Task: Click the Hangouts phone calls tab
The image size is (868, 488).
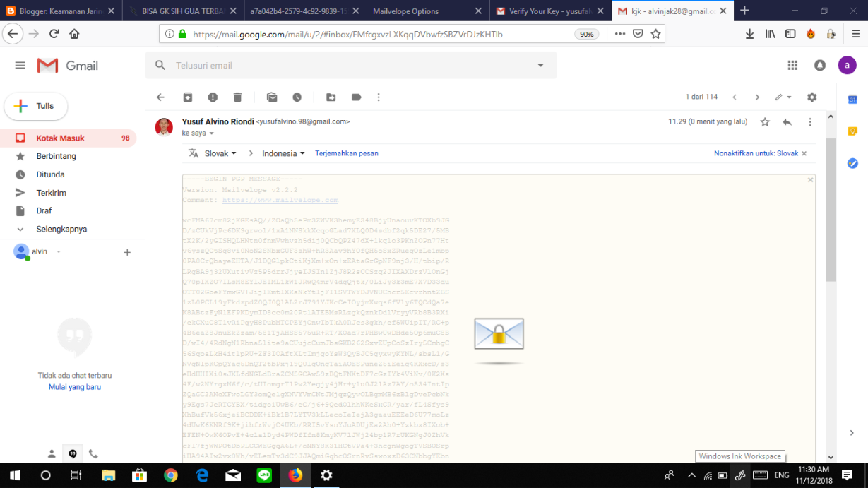Action: pyautogui.click(x=93, y=454)
